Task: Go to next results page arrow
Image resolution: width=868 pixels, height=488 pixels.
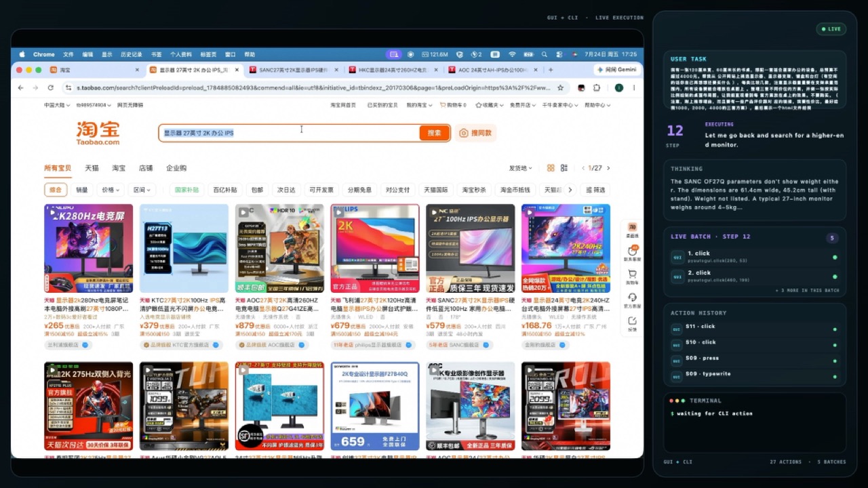Action: (x=608, y=168)
